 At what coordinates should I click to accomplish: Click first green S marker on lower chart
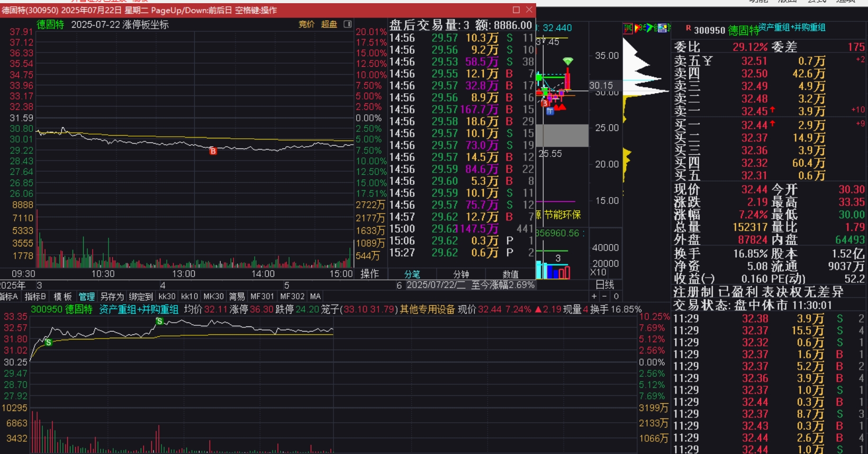click(x=48, y=343)
